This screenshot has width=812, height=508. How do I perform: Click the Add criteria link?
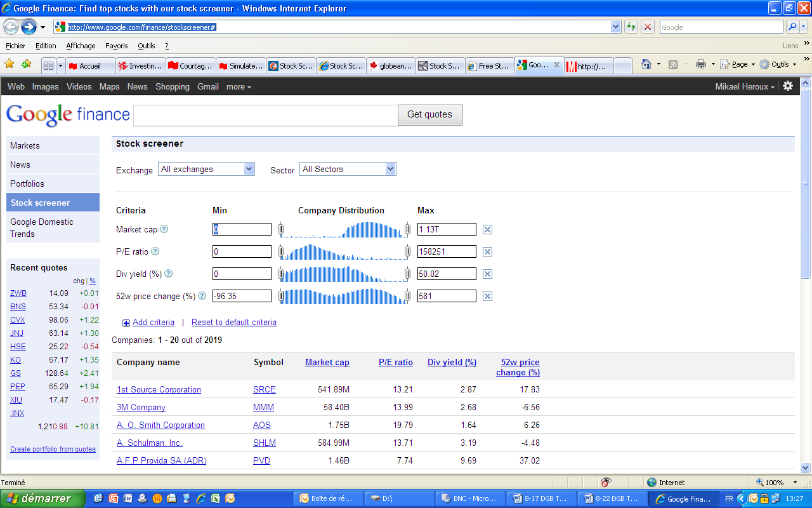tap(154, 322)
